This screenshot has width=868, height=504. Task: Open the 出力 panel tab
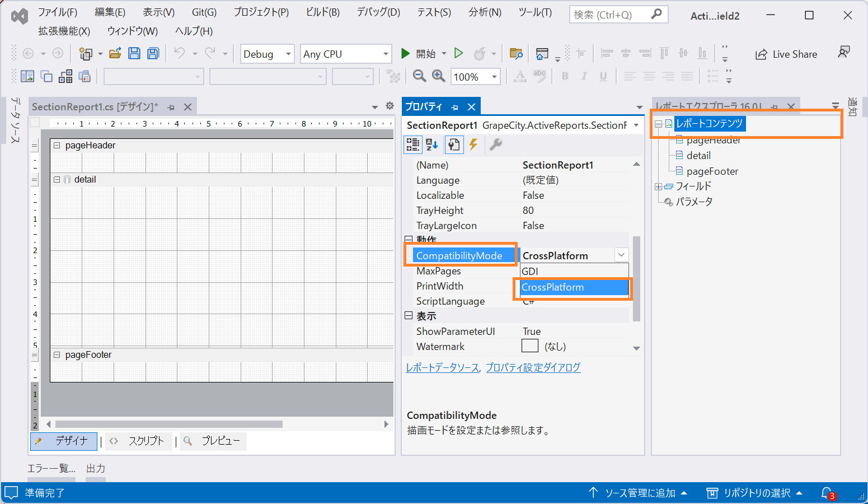click(96, 468)
